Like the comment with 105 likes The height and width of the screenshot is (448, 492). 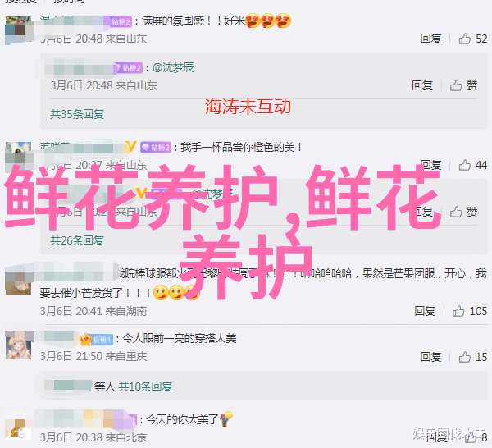458,311
